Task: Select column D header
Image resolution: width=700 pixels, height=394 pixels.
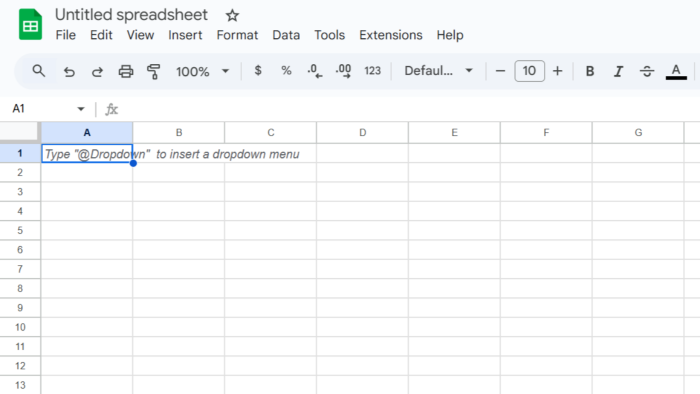Action: 362,133
